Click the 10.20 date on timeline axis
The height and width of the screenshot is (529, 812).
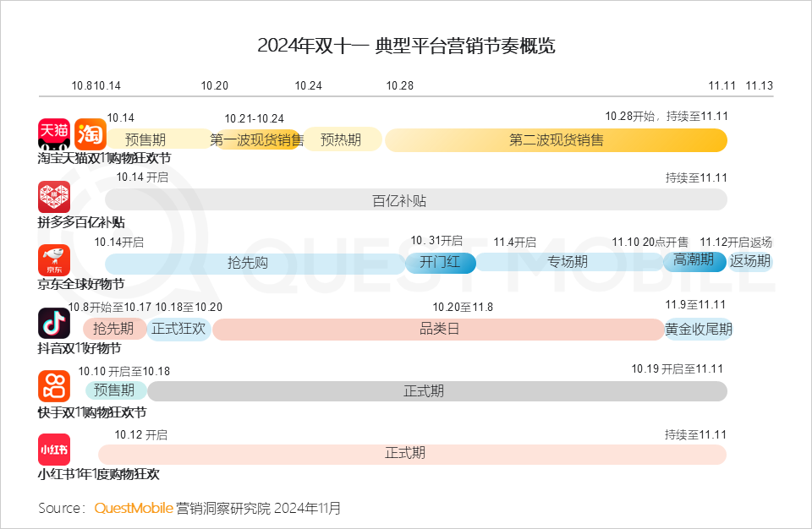coord(214,86)
